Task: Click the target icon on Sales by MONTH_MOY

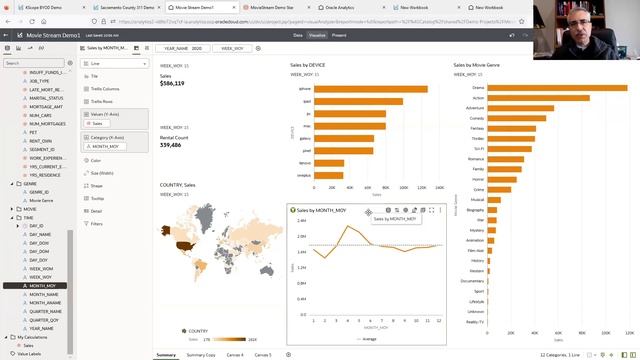Action: (x=406, y=210)
